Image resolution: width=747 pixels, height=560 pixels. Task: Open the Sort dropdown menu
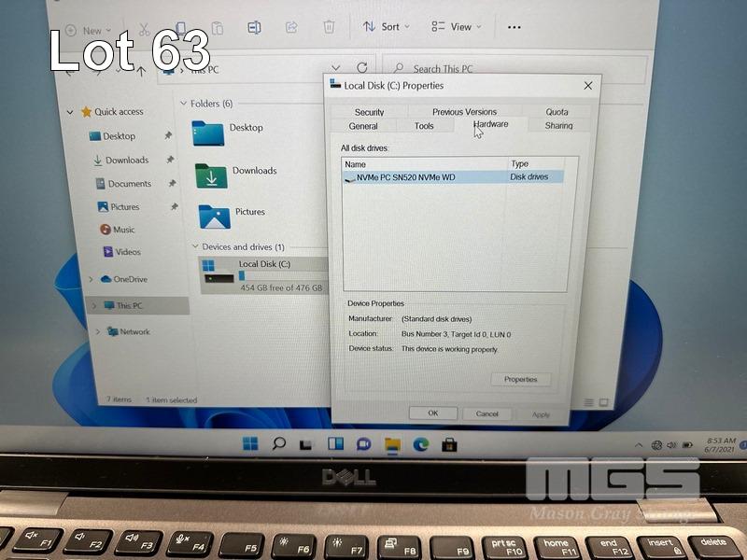382,27
